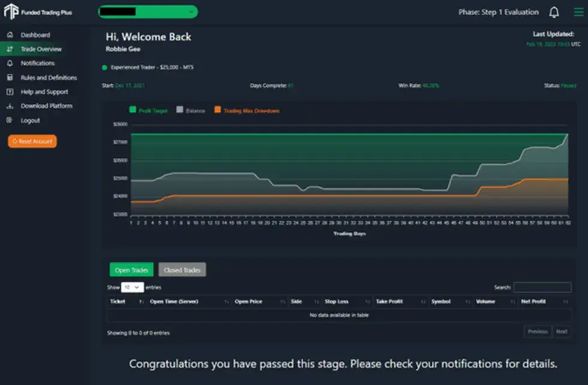Sort table by Open Time (Server) column
This screenshot has height=385, width=588.
click(189, 302)
